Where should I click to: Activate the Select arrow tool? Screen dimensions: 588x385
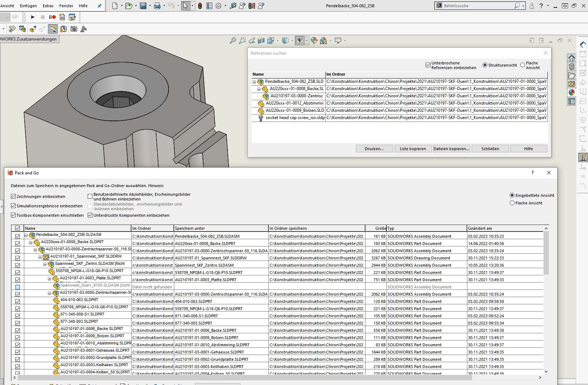coord(185,6)
